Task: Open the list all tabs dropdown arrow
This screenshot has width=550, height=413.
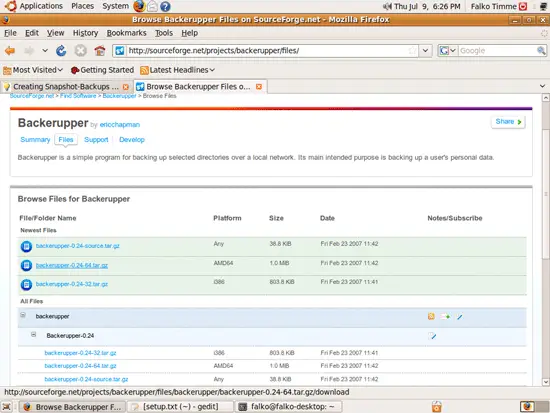Action: [542, 86]
